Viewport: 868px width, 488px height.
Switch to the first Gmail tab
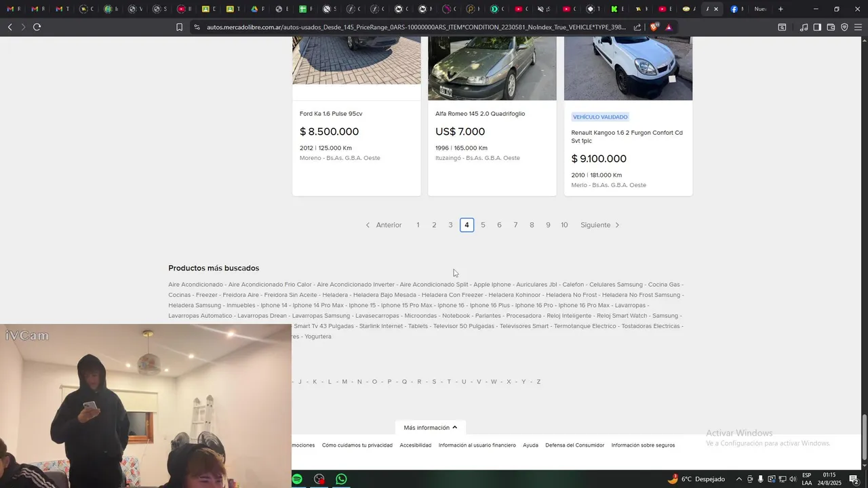point(14,9)
